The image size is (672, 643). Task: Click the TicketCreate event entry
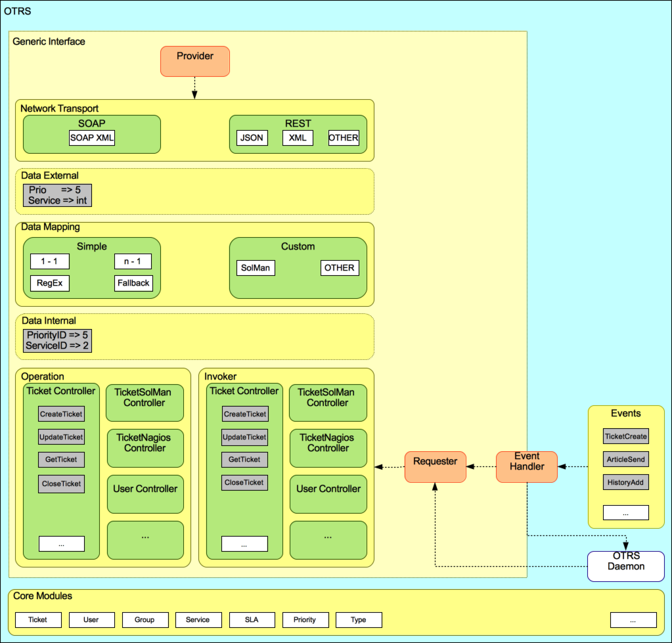coord(625,436)
